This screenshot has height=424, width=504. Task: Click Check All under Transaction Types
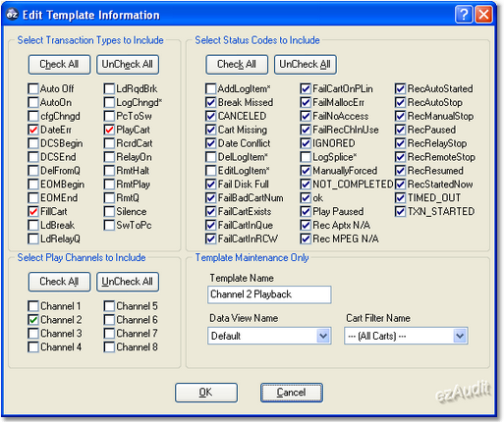click(x=59, y=65)
